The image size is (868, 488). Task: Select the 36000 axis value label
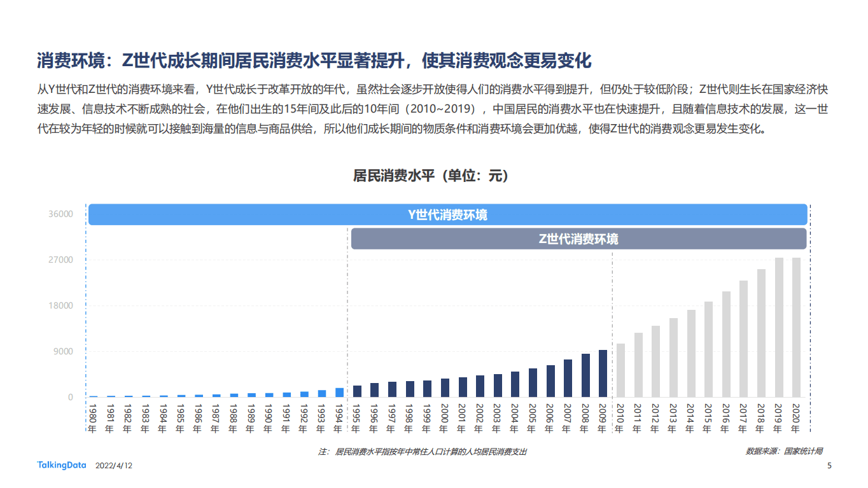tap(62, 214)
